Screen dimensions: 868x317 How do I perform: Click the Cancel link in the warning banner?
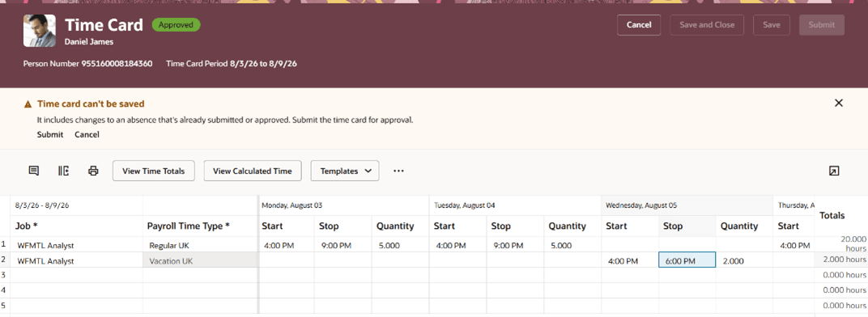coord(87,134)
